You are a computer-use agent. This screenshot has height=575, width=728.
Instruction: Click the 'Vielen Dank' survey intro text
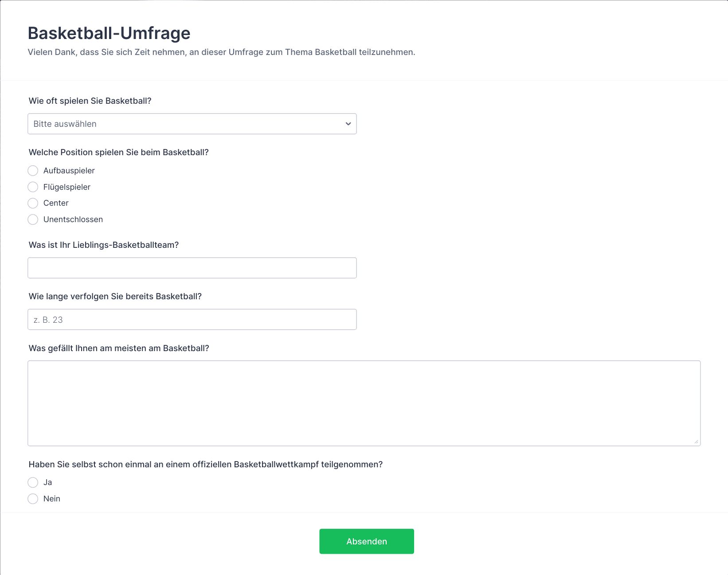[x=221, y=52]
